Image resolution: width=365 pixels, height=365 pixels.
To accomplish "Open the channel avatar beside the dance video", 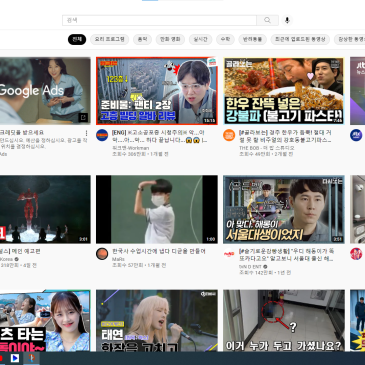I will coord(102,254).
